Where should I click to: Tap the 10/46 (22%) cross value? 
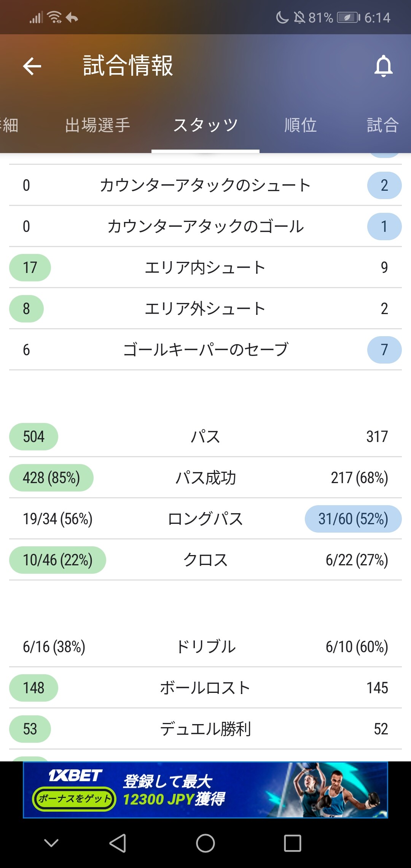pos(57,560)
